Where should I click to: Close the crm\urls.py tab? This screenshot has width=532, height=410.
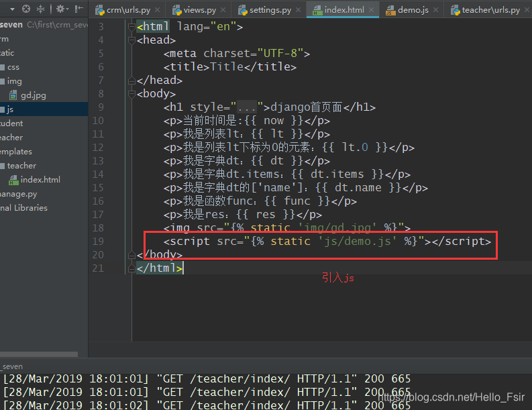[158, 10]
